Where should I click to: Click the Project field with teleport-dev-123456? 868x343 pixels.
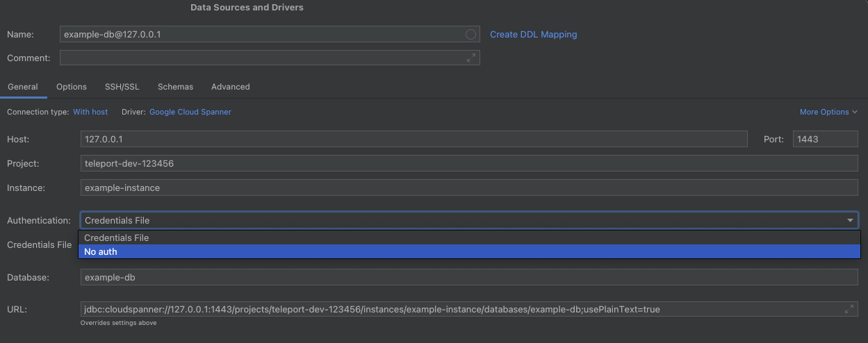[469, 163]
